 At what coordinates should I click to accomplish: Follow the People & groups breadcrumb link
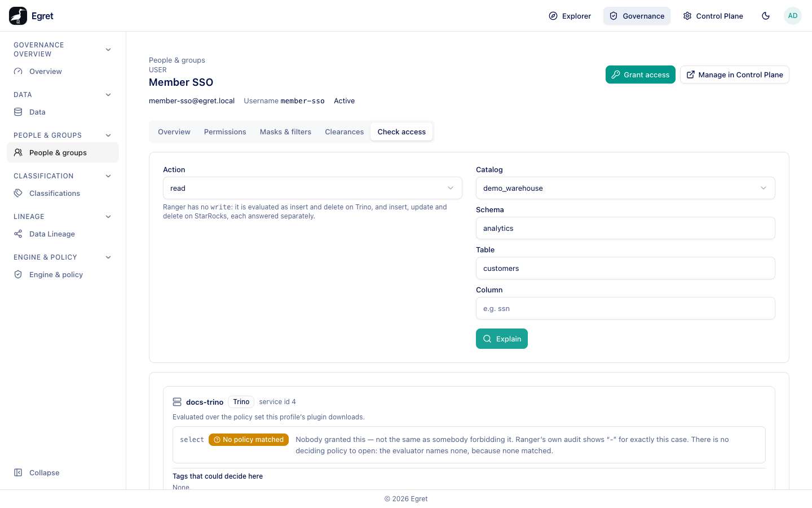tap(177, 60)
